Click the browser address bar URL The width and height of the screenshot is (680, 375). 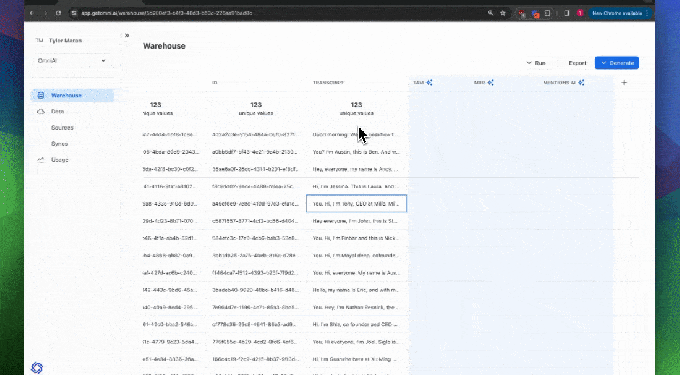(167, 13)
